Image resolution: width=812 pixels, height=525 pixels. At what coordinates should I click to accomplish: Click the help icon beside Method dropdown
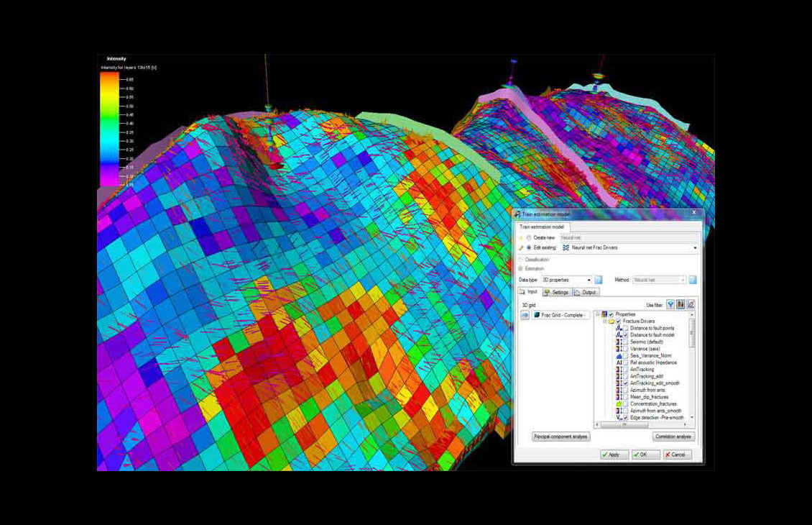coord(693,280)
